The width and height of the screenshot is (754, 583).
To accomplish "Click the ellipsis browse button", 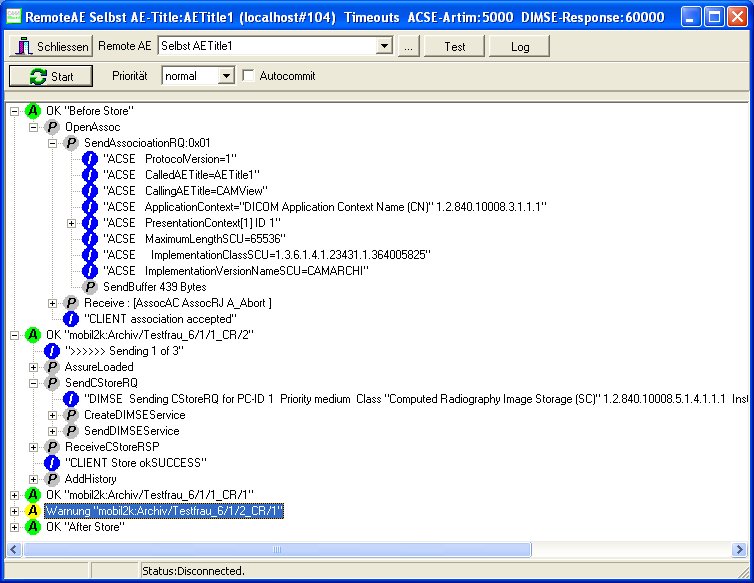I will pyautogui.click(x=408, y=46).
